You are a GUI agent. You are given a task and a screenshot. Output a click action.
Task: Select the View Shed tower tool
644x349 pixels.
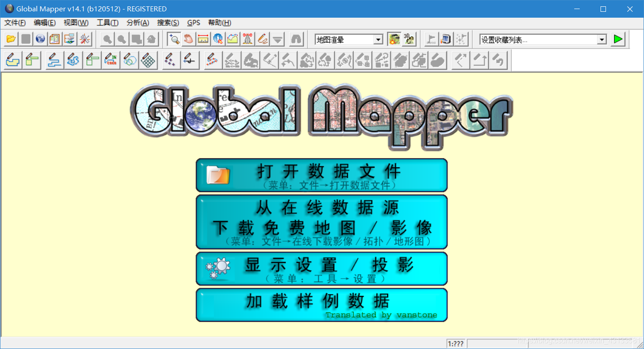[247, 39]
